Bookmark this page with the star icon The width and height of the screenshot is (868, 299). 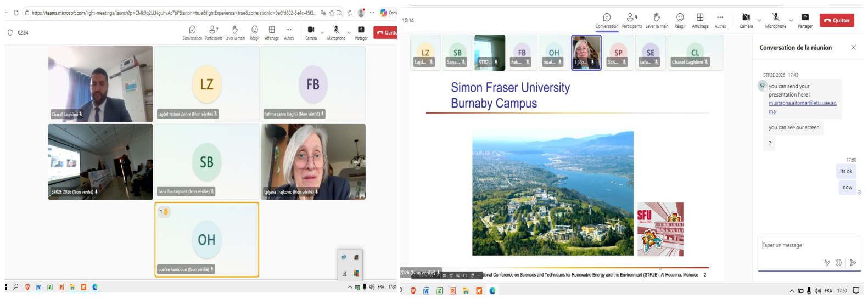pyautogui.click(x=332, y=13)
